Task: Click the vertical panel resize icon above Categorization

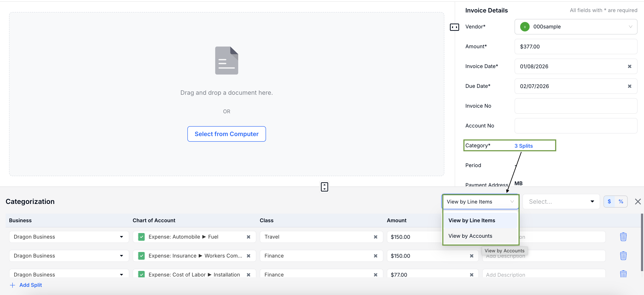Action: pyautogui.click(x=324, y=187)
